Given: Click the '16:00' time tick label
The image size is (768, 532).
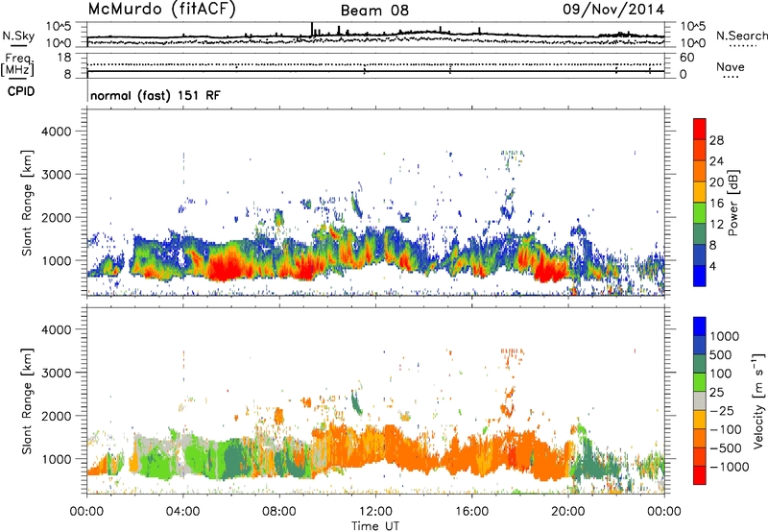Looking at the screenshot, I should tap(471, 512).
